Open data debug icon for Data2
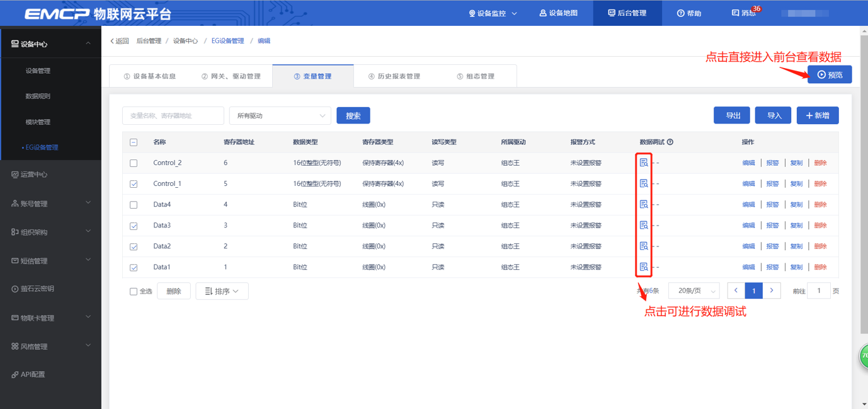Image resolution: width=868 pixels, height=409 pixels. (x=644, y=246)
